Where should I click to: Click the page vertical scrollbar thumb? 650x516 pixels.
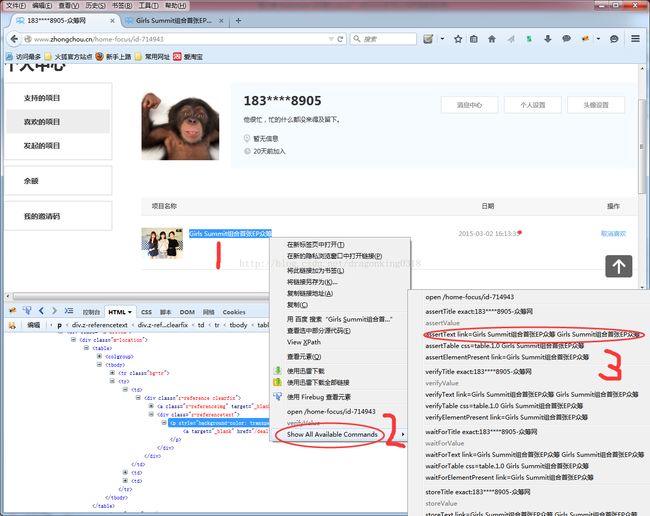coord(642,145)
